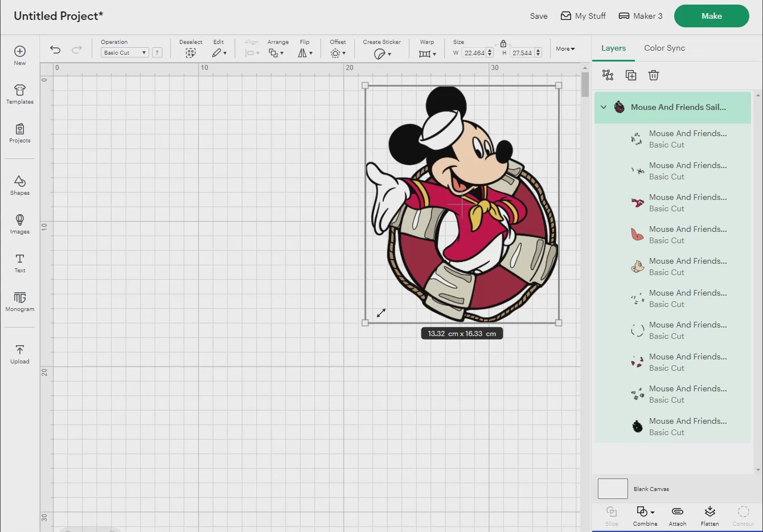Screen dimensions: 763x532
Task: Click the width stepper arrows
Action: tap(490, 53)
